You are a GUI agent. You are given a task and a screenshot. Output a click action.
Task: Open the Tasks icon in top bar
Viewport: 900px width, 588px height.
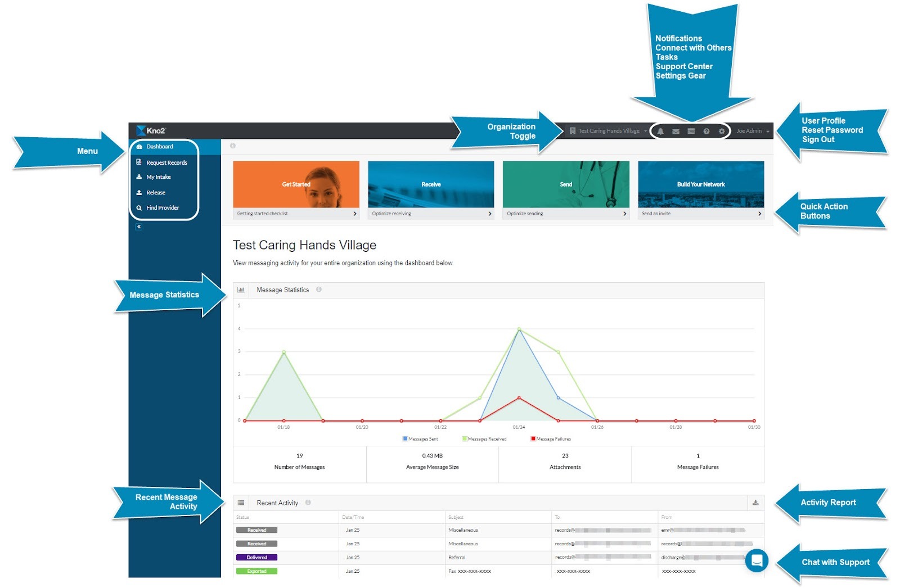coord(691,131)
